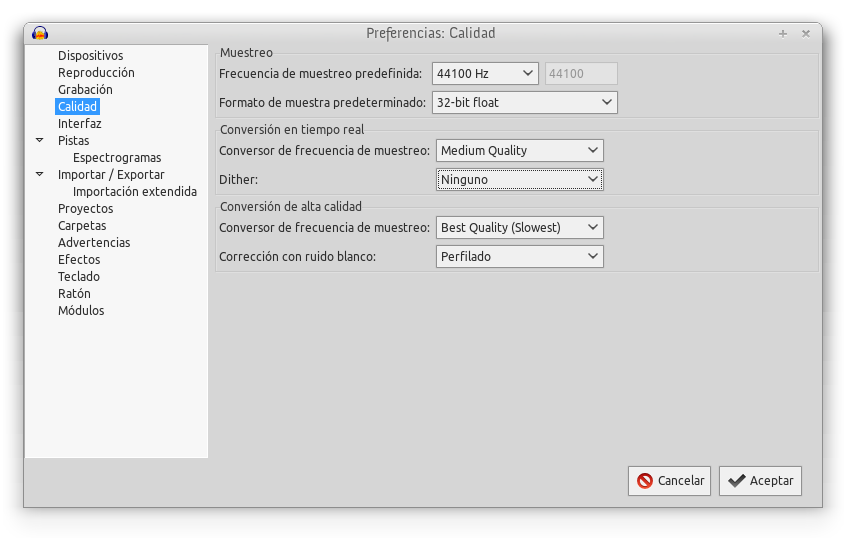Expand the Dither dropdown showing Ninguno
This screenshot has height=543, width=855.
click(519, 180)
